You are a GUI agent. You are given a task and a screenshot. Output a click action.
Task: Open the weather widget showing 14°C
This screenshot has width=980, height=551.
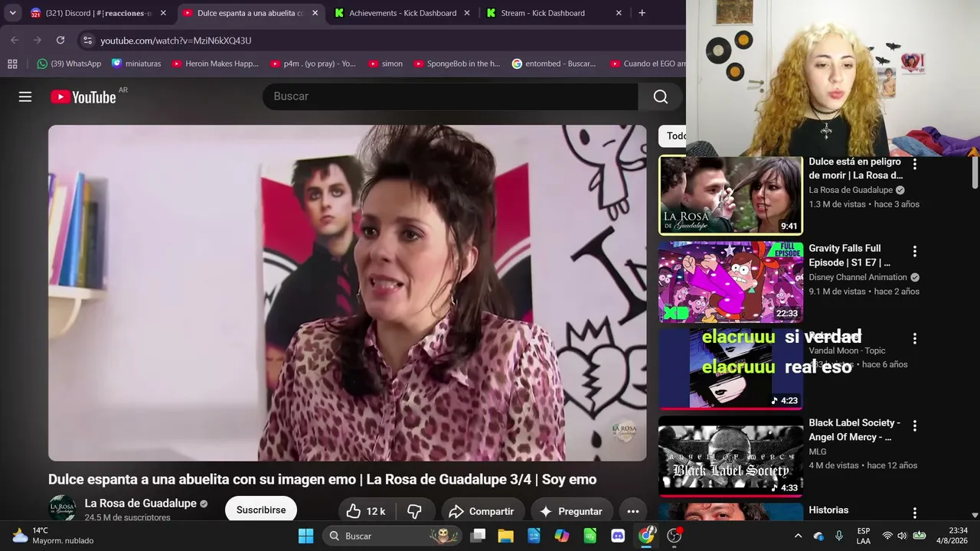[52, 536]
